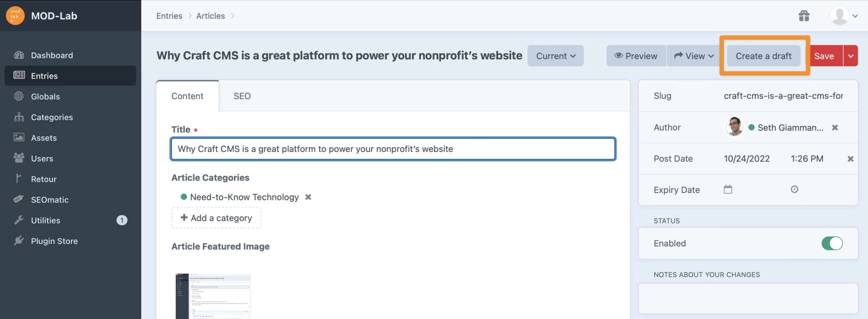Click the featured image thumbnail
868x319 pixels.
(213, 296)
